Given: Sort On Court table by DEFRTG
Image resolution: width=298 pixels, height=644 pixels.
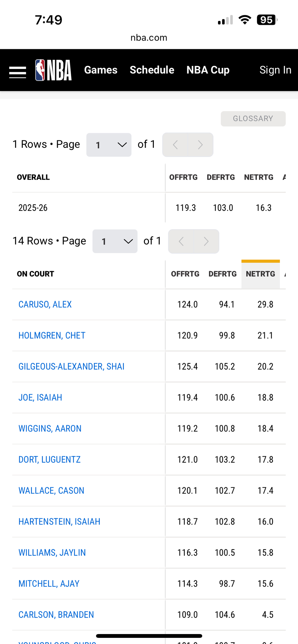Looking at the screenshot, I should click(223, 274).
